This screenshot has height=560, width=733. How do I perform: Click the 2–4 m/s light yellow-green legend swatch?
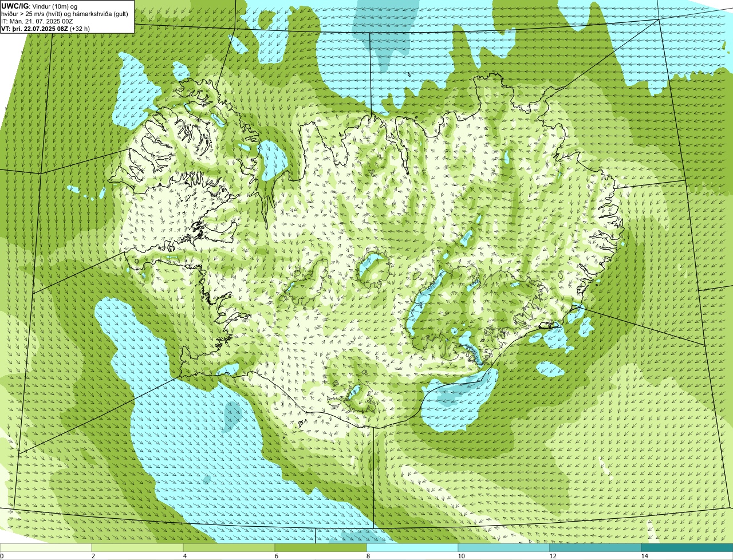[137, 547]
